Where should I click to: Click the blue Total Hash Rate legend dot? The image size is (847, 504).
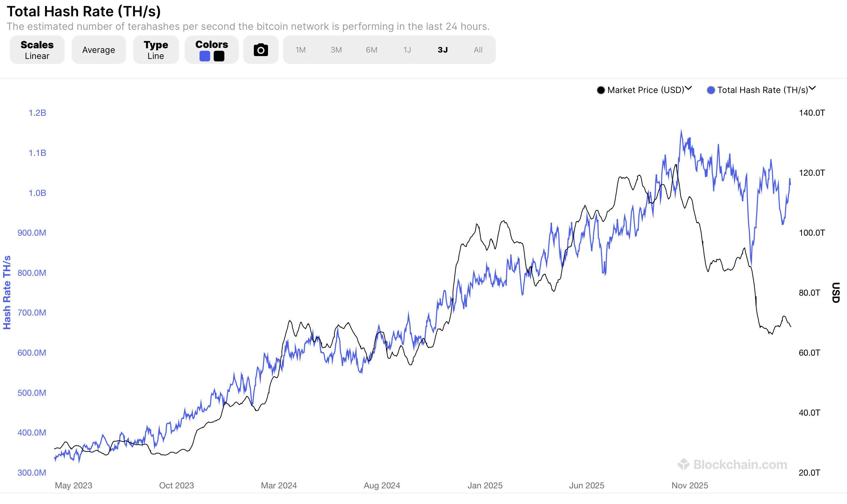(710, 90)
